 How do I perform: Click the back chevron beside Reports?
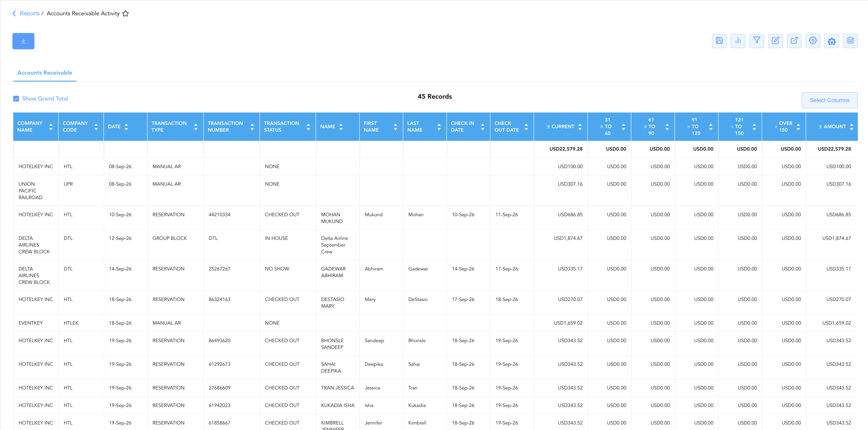click(x=14, y=13)
